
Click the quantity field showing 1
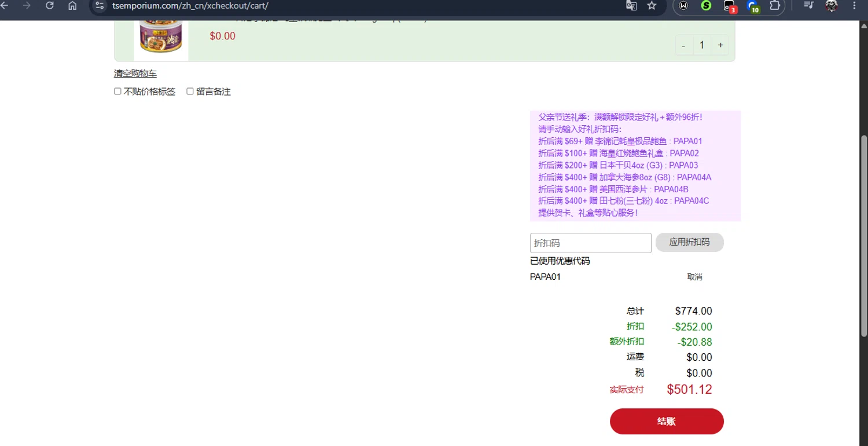(702, 45)
